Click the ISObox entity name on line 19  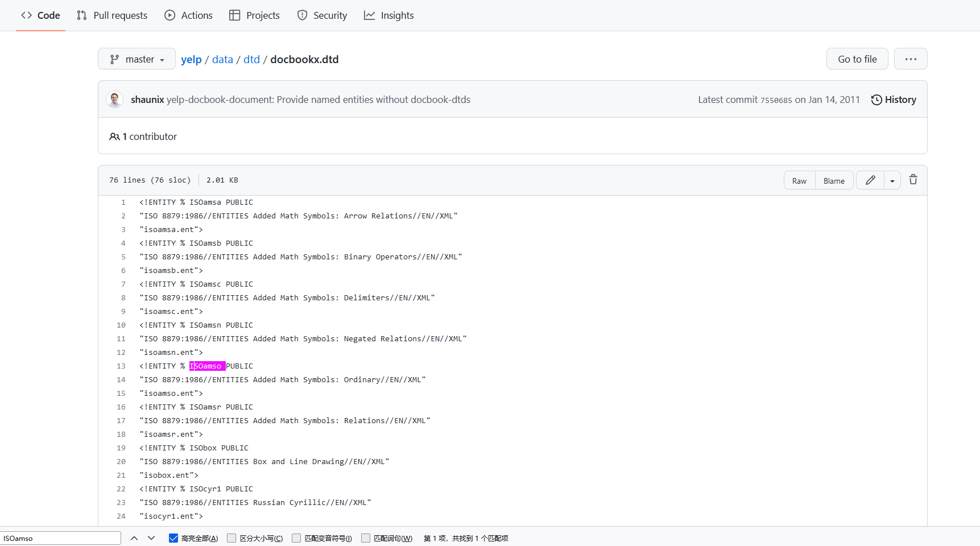(203, 448)
